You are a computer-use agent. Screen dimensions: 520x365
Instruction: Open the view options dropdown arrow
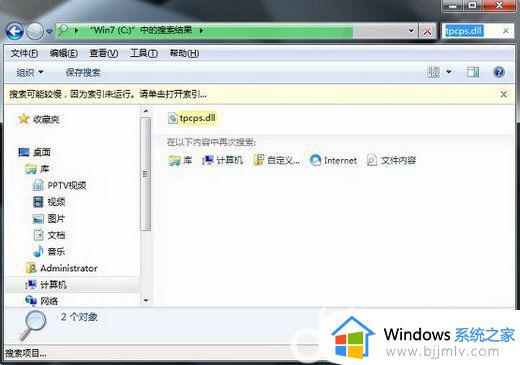click(449, 72)
